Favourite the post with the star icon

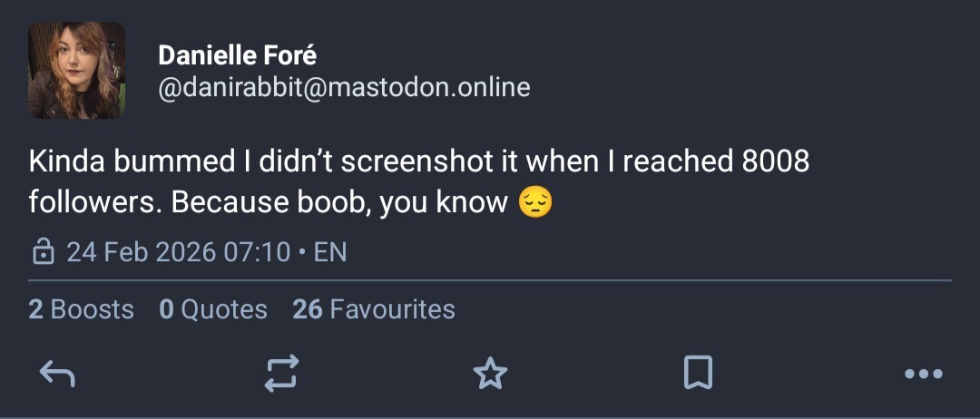(x=491, y=373)
